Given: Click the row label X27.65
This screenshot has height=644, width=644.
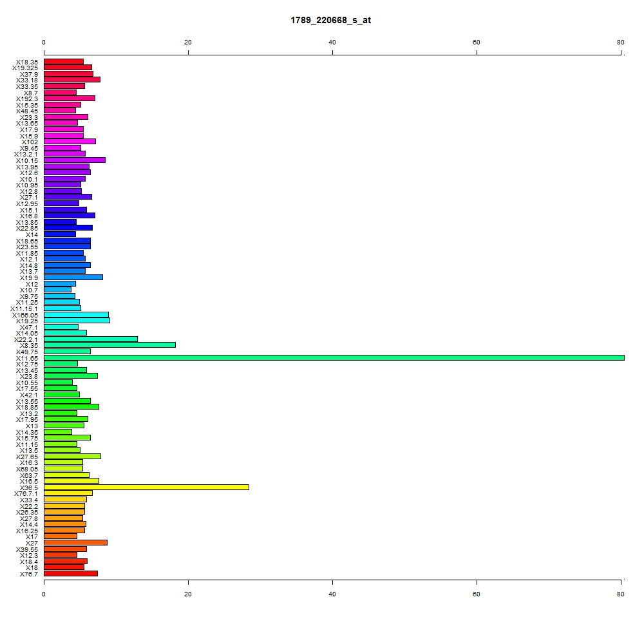Looking at the screenshot, I should click(27, 457).
